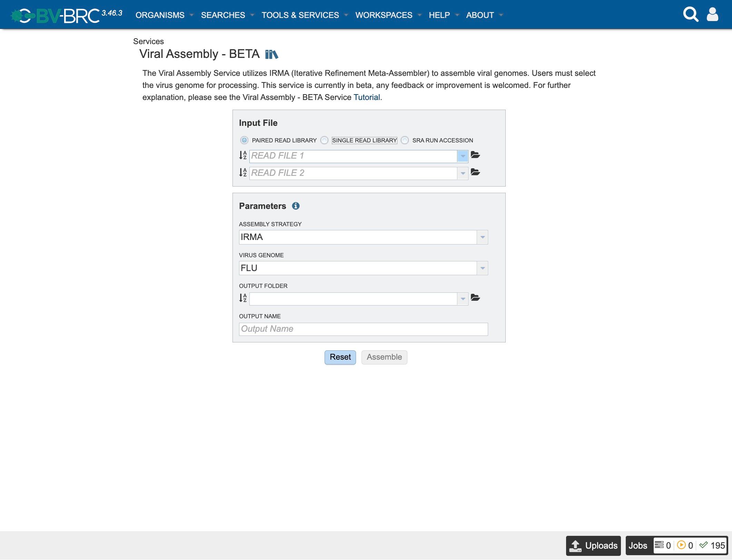
Task: Select Single Read Library option
Action: click(x=324, y=140)
